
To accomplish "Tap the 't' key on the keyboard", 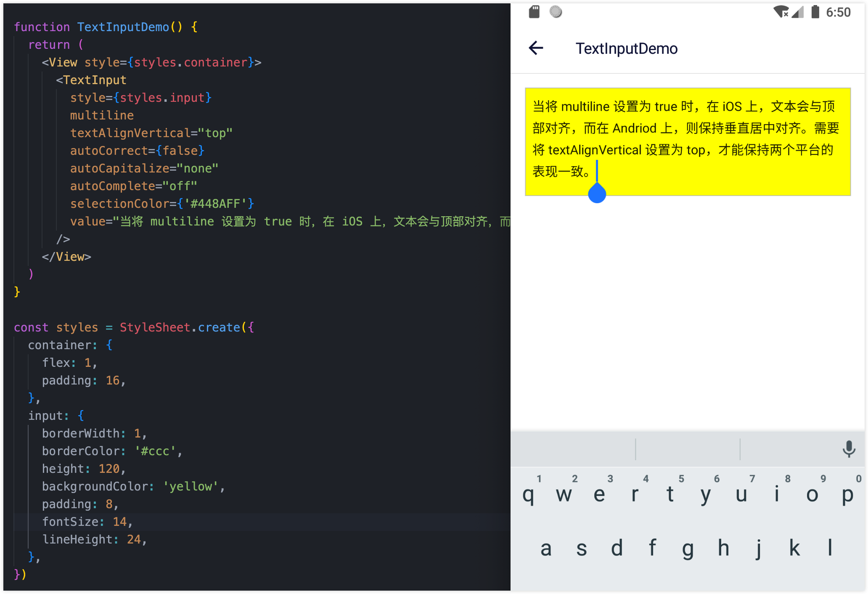I will [x=670, y=493].
